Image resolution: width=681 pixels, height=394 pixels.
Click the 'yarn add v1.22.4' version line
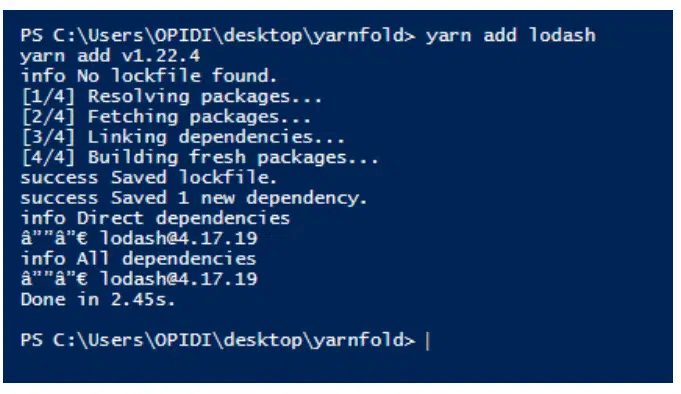pyautogui.click(x=110, y=56)
